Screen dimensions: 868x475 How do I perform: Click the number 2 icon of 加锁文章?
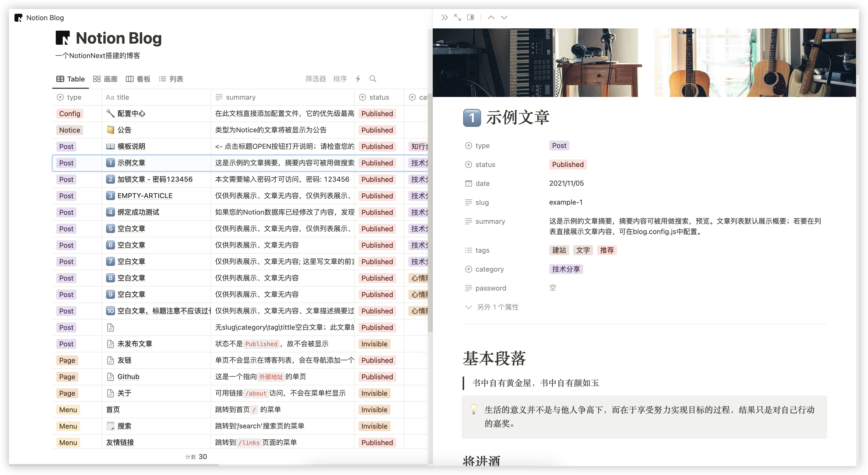point(111,179)
